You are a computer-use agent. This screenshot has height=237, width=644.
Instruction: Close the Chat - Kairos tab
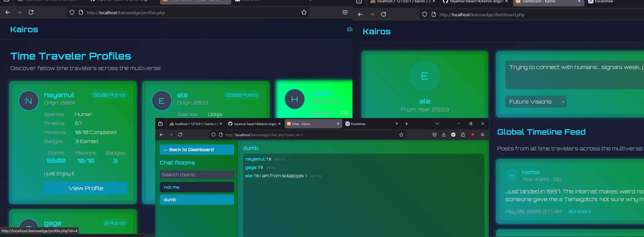(338, 124)
